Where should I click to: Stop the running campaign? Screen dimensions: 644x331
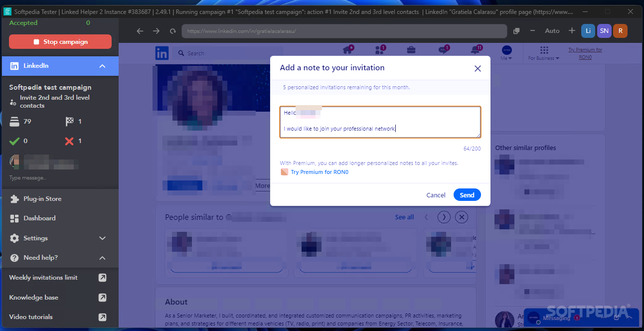coord(60,42)
